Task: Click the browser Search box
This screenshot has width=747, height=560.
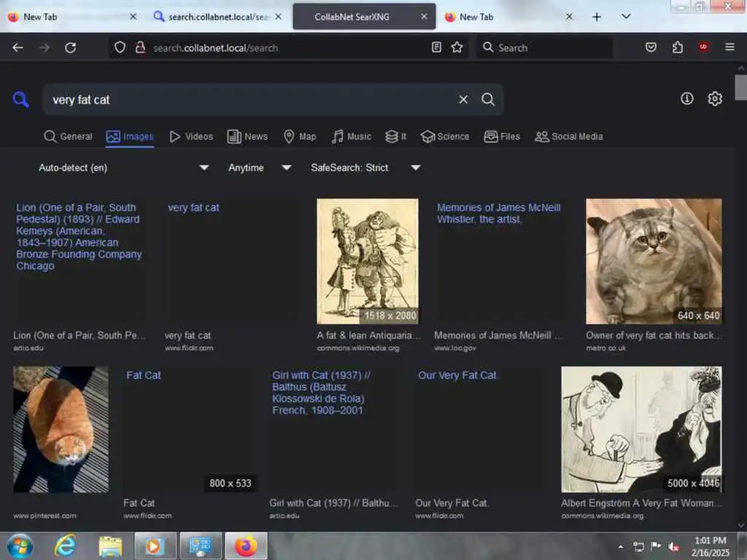Action: 545,47
